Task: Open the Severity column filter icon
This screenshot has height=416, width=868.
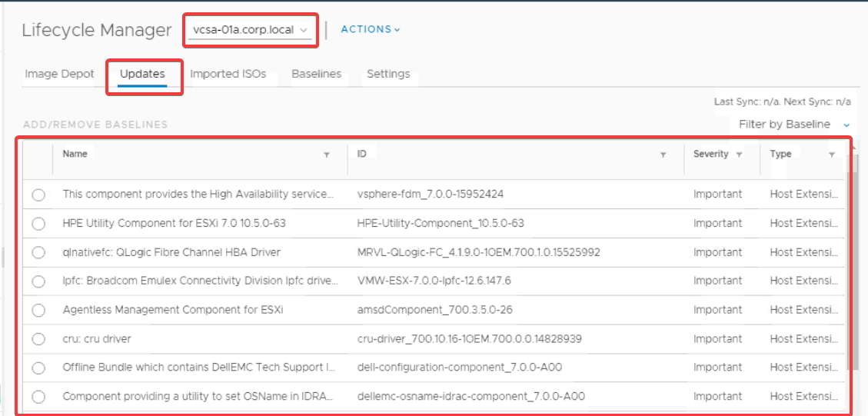Action: click(x=739, y=155)
